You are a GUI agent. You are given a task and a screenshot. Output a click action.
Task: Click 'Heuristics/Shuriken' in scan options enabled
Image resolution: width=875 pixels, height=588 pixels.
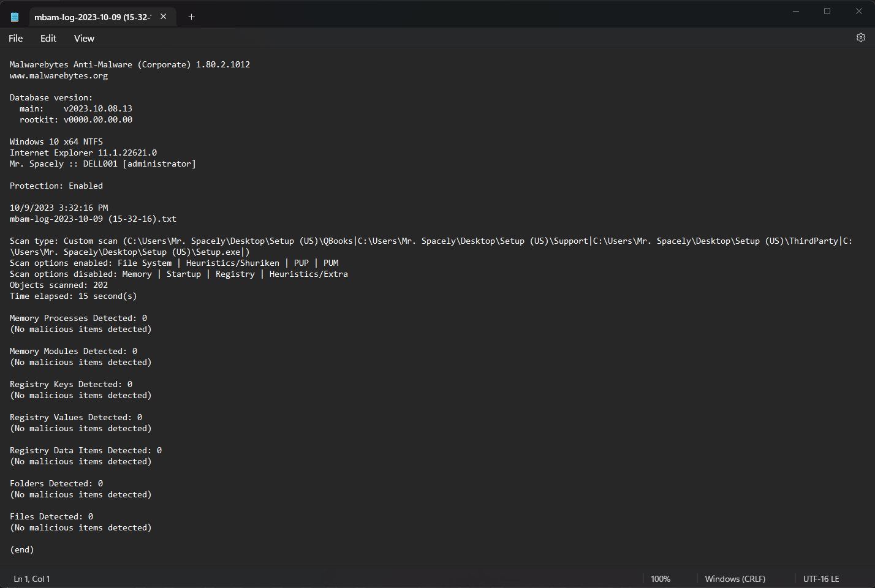pyautogui.click(x=233, y=263)
